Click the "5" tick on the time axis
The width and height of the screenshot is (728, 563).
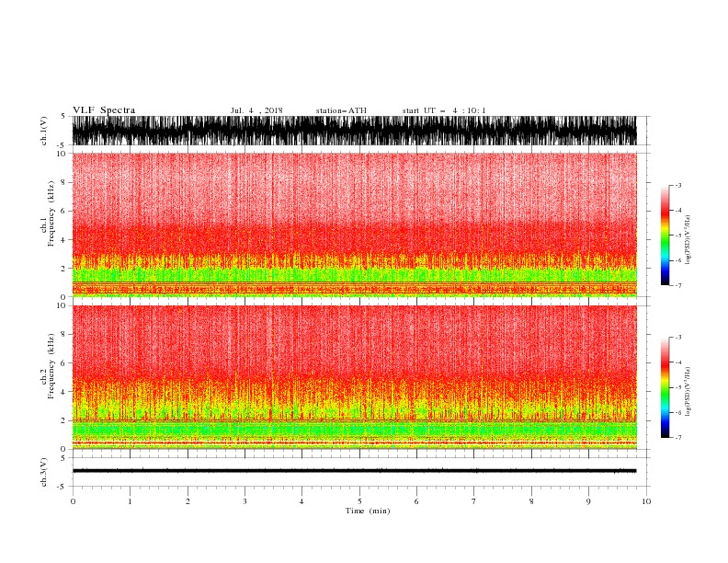coord(359,501)
